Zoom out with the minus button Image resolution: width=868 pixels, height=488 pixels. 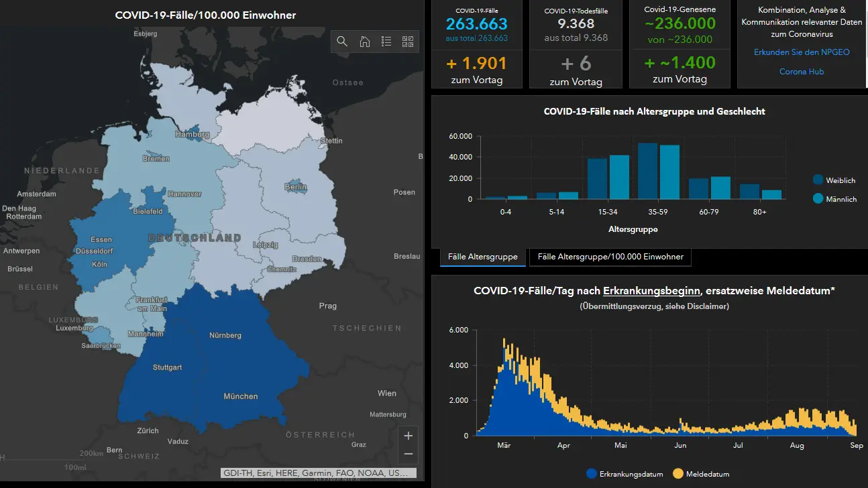[x=408, y=454]
